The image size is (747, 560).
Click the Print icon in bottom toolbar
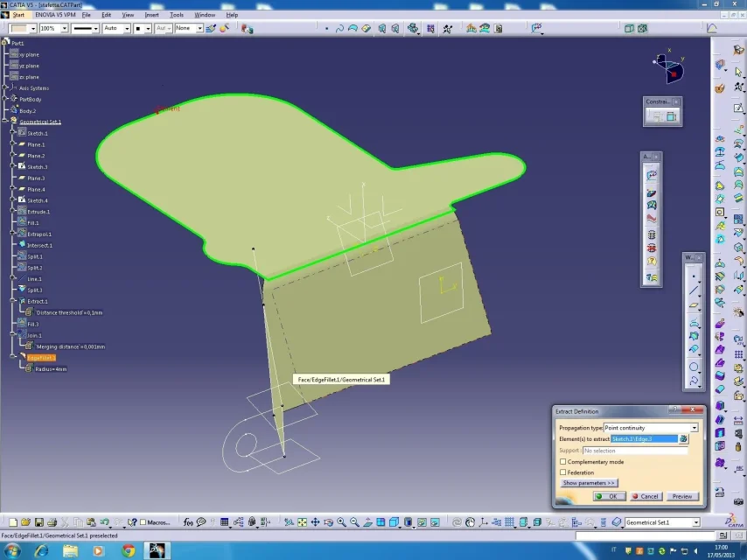(x=52, y=522)
